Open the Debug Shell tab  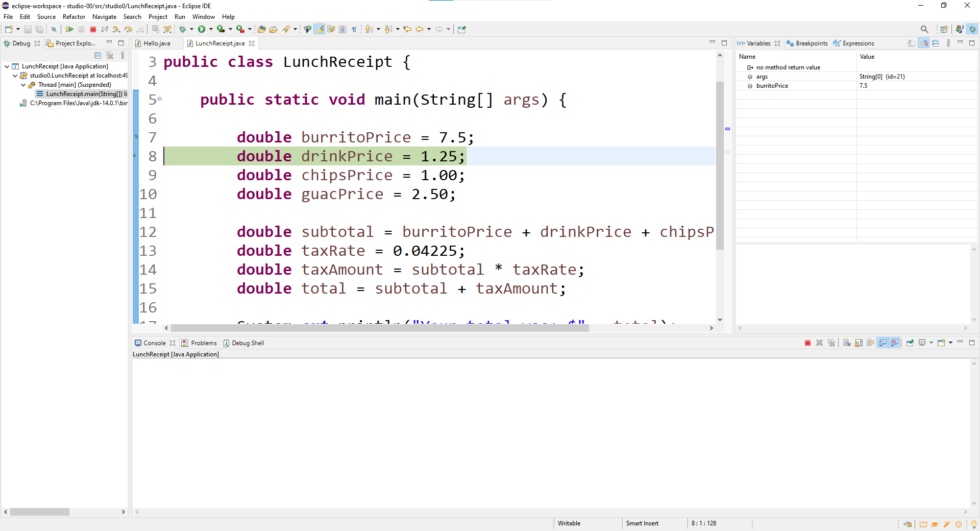pos(243,343)
